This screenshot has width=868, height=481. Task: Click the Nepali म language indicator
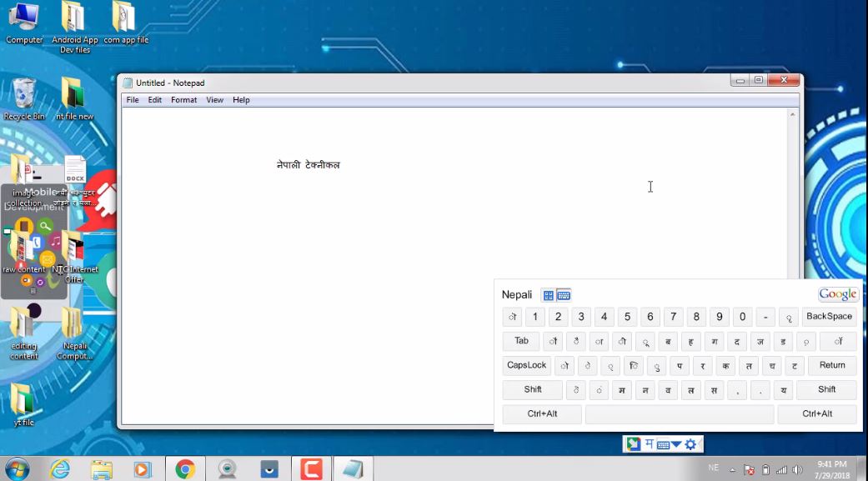650,444
